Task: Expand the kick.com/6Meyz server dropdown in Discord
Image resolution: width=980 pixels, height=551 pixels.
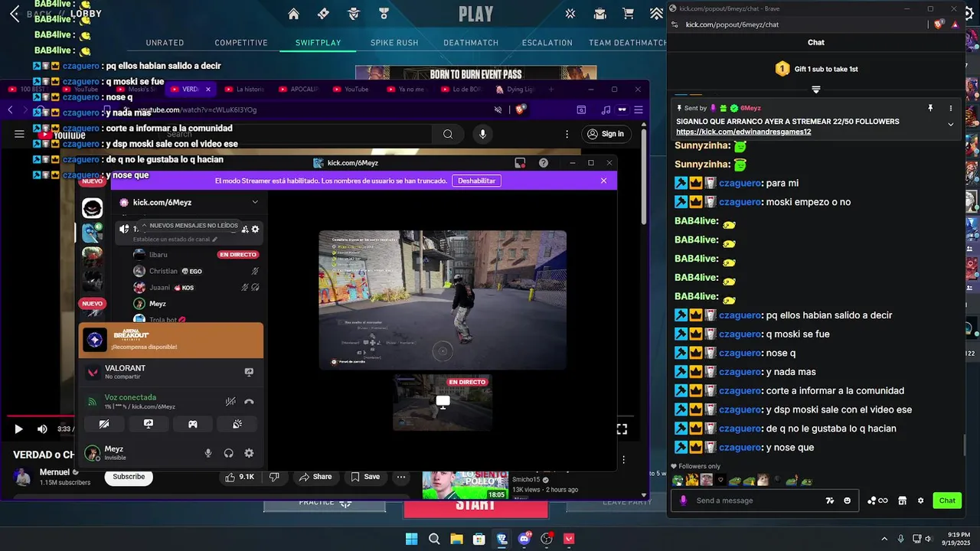Action: coord(255,202)
